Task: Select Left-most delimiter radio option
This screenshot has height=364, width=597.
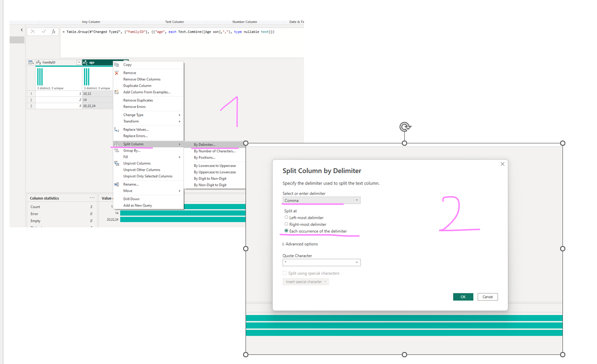Action: [286, 217]
